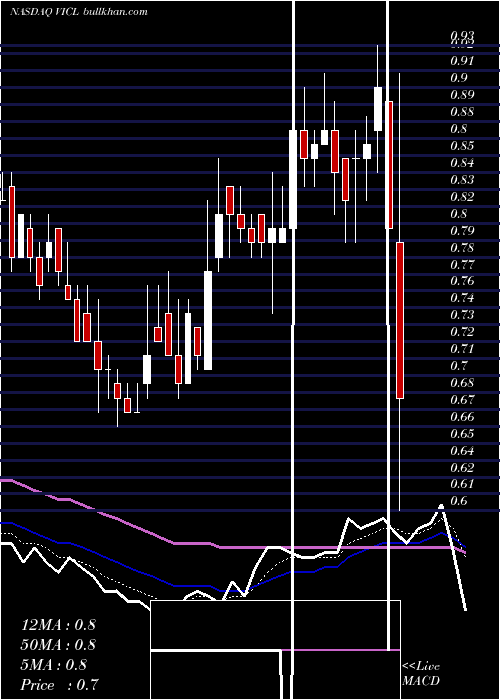This screenshot has width=500, height=700.
Task: Click the 0.74 price axis label
Action: [x=462, y=298]
